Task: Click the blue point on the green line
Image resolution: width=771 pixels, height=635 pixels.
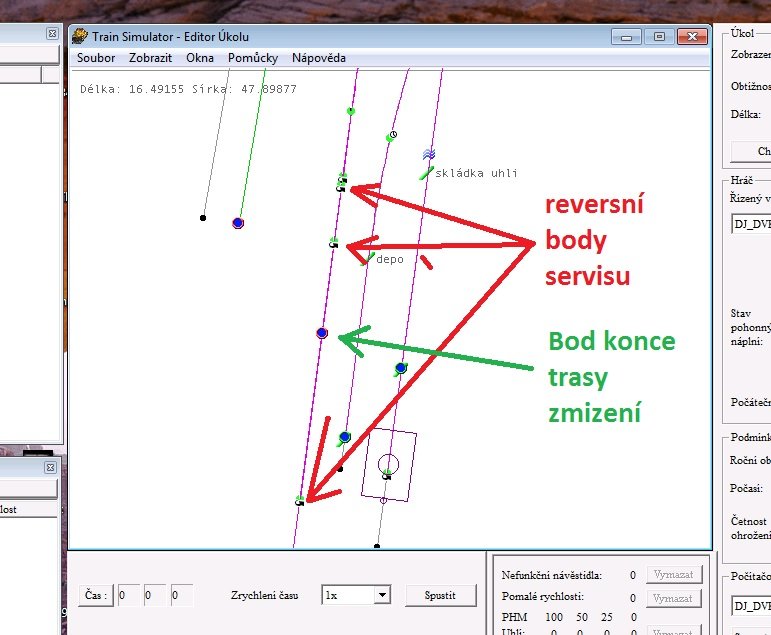Action: (238, 223)
